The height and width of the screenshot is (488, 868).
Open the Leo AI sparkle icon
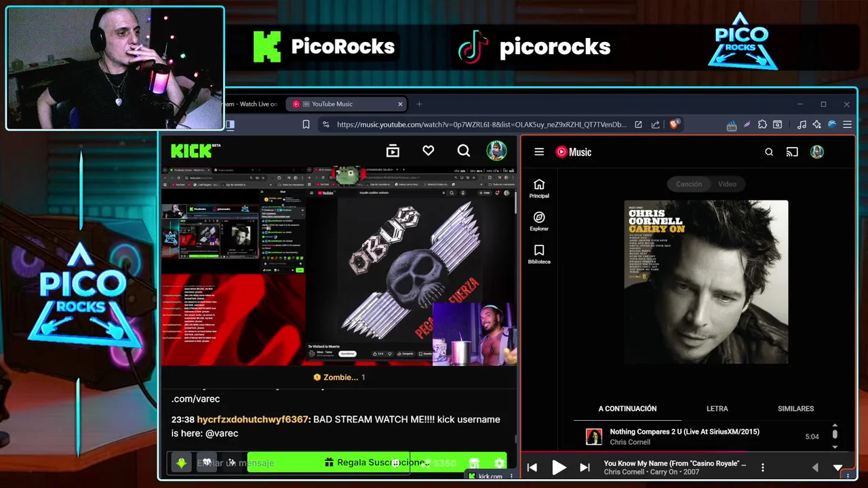click(816, 125)
